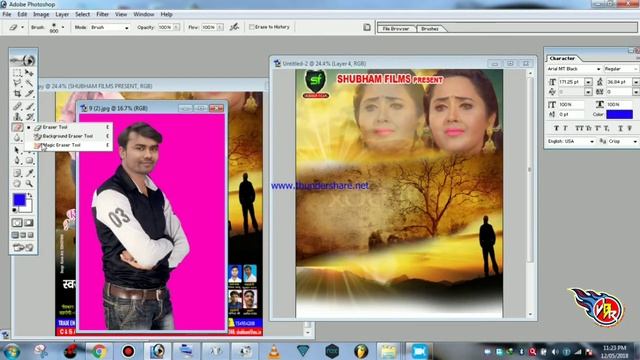Select the Crop tool
Viewport: 640px width, 360px height.
17,93
